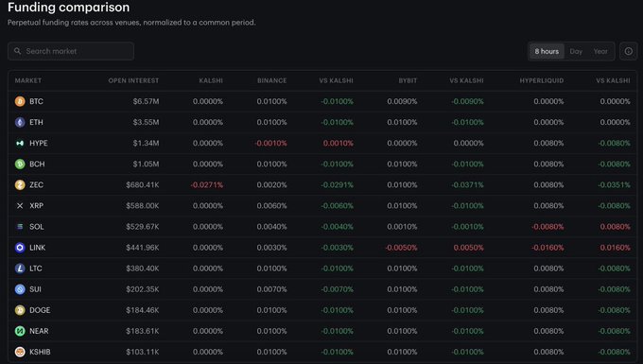This screenshot has height=364, width=643.
Task: Select the XRP market name
Action: (36, 206)
